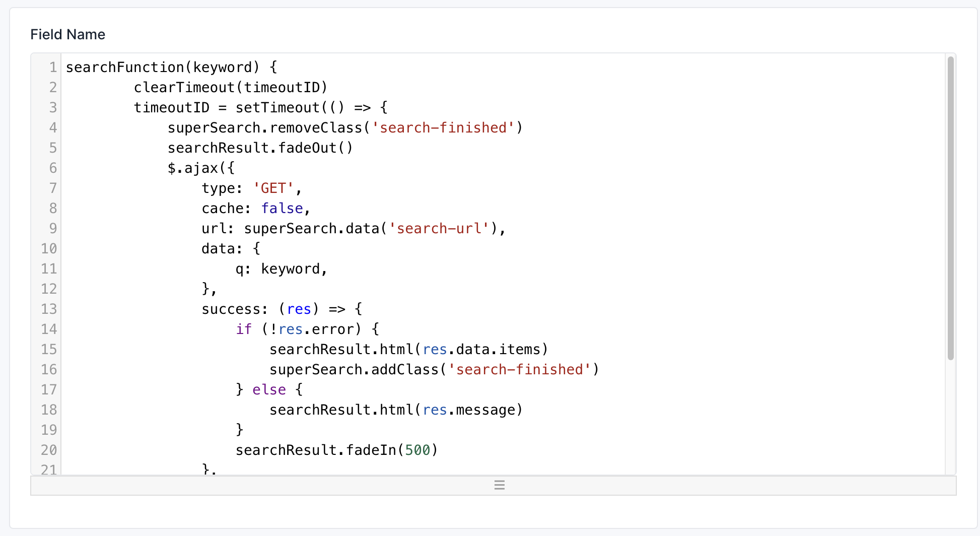Click the if keyword on line 14
The width and height of the screenshot is (980, 536).
tap(243, 329)
